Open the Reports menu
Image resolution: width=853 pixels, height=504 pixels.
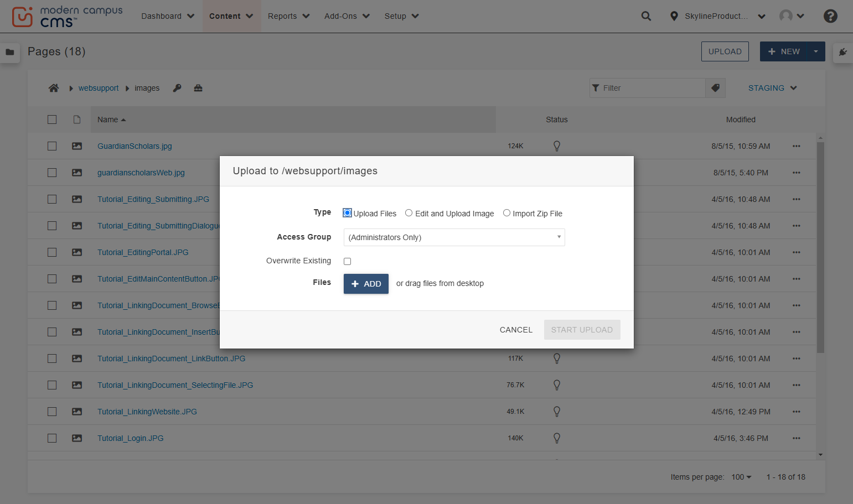tap(289, 16)
